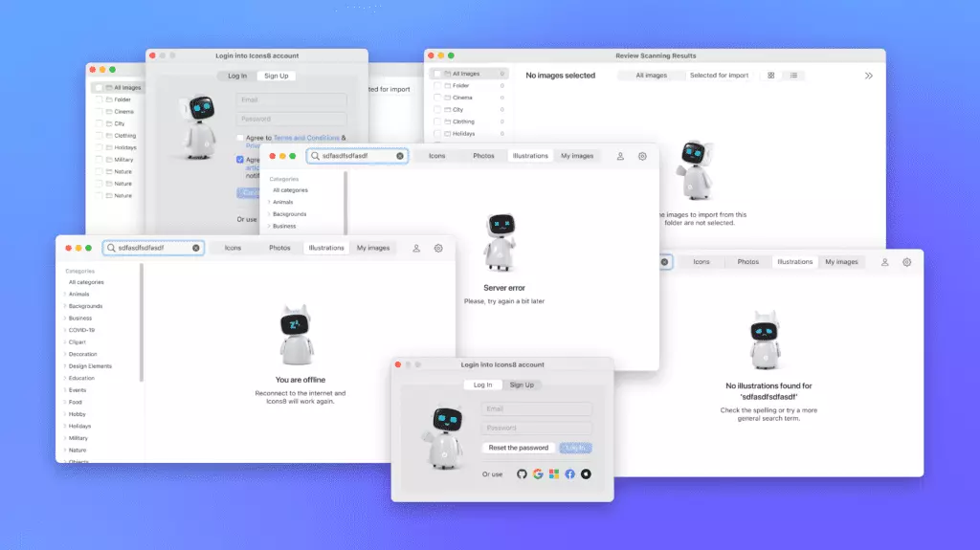
Task: Check Holidays checkbox in Review Scanning Results
Action: (437, 134)
